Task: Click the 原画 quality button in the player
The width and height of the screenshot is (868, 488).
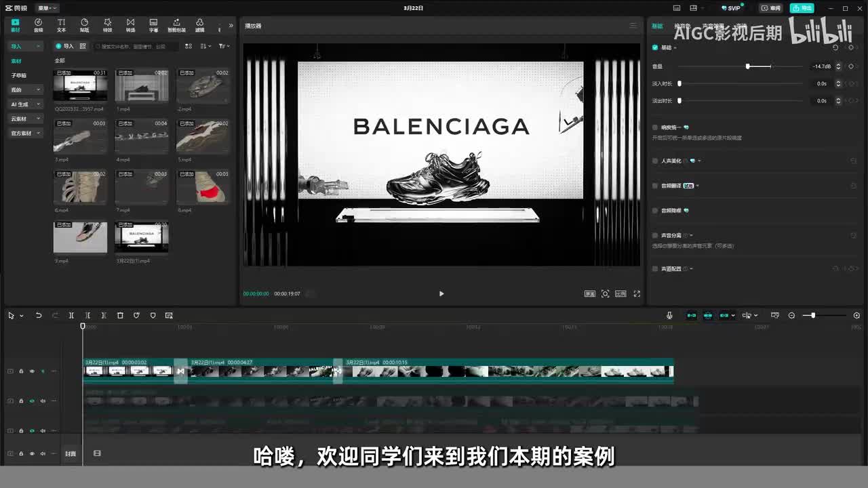Action: point(590,293)
